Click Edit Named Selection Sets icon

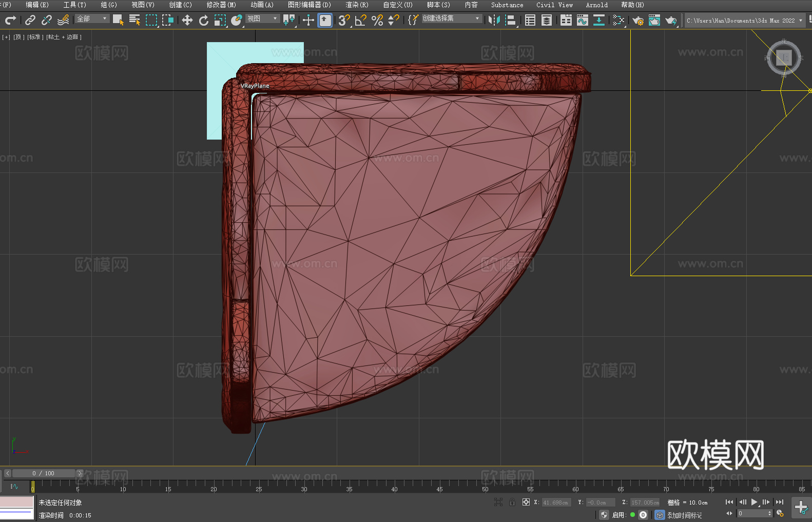413,20
